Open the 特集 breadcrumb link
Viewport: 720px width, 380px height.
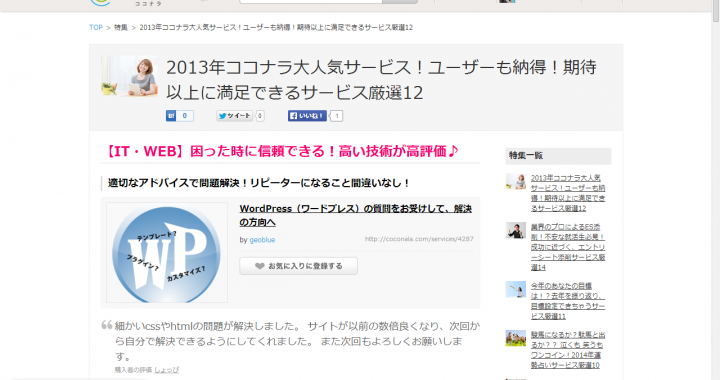121,28
